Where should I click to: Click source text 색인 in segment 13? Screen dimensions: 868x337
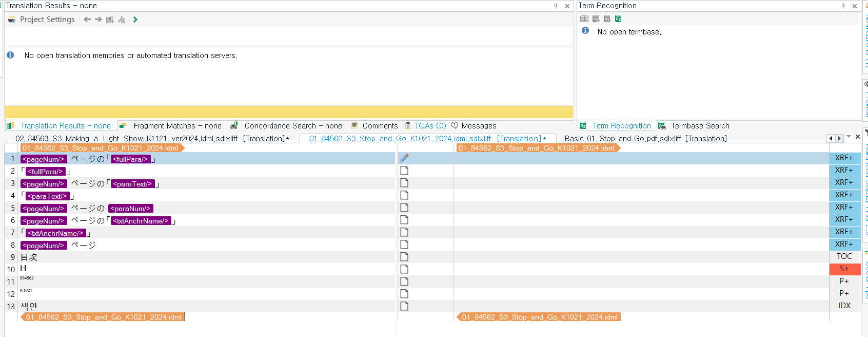point(29,306)
